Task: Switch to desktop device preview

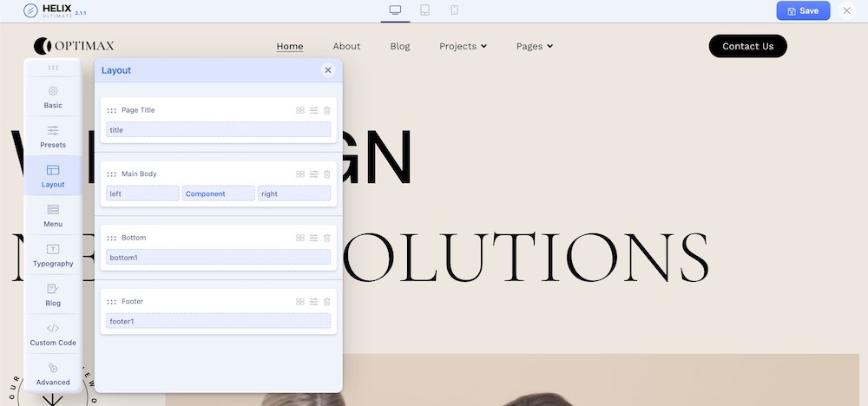Action: [395, 10]
